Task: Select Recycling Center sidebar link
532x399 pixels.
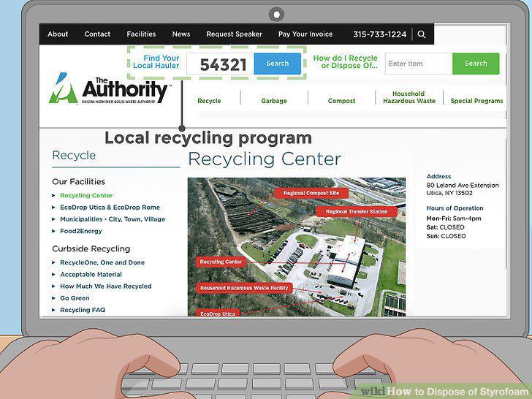Action: click(x=86, y=195)
